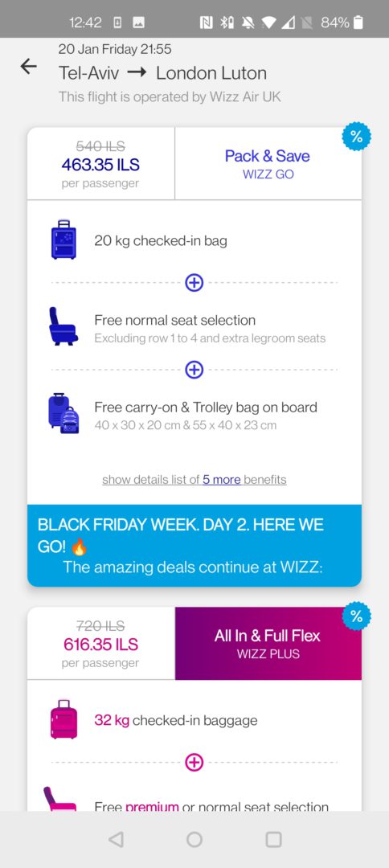This screenshot has width=389, height=868.
Task: Tap the carry-on and trolley bag icon
Action: (63, 414)
